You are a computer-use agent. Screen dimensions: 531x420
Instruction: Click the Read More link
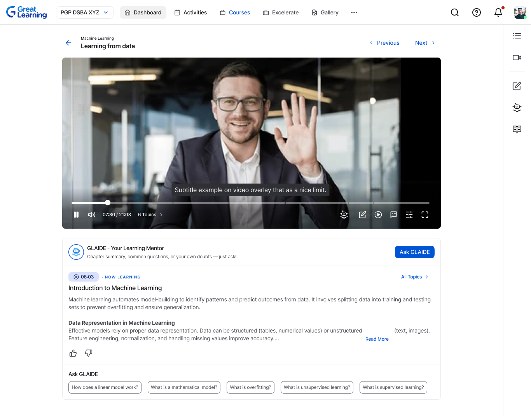coord(377,339)
